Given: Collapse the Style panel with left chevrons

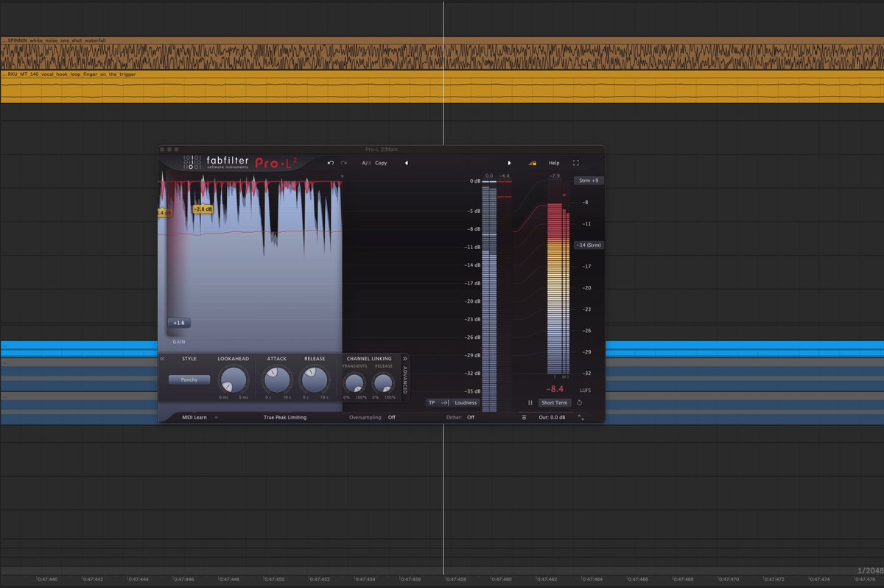Looking at the screenshot, I should [x=162, y=359].
